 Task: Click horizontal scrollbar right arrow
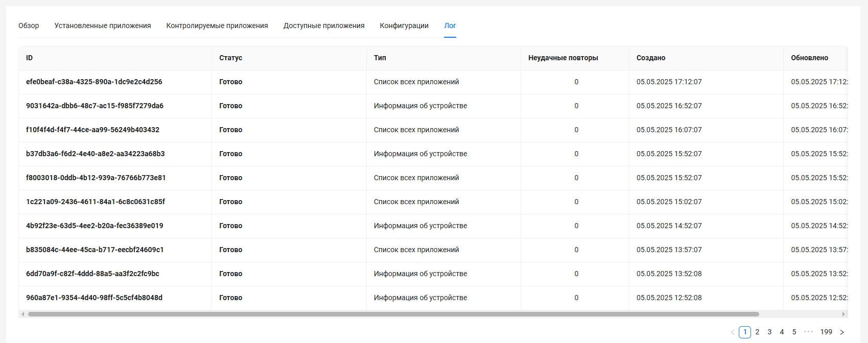(843, 314)
